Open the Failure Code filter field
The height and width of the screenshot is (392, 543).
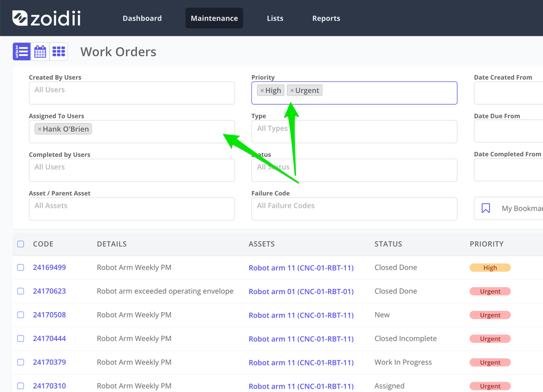click(x=354, y=209)
